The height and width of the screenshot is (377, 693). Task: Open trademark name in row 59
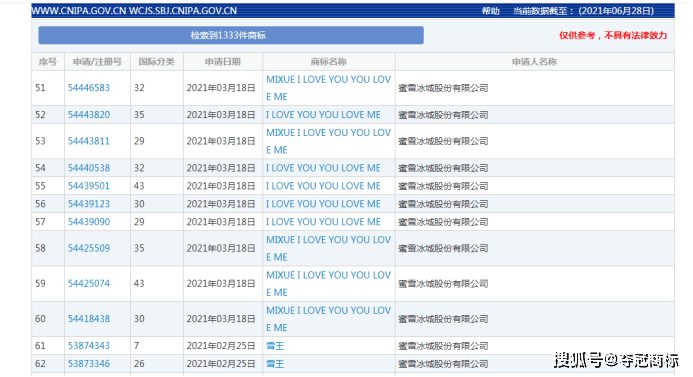(328, 284)
